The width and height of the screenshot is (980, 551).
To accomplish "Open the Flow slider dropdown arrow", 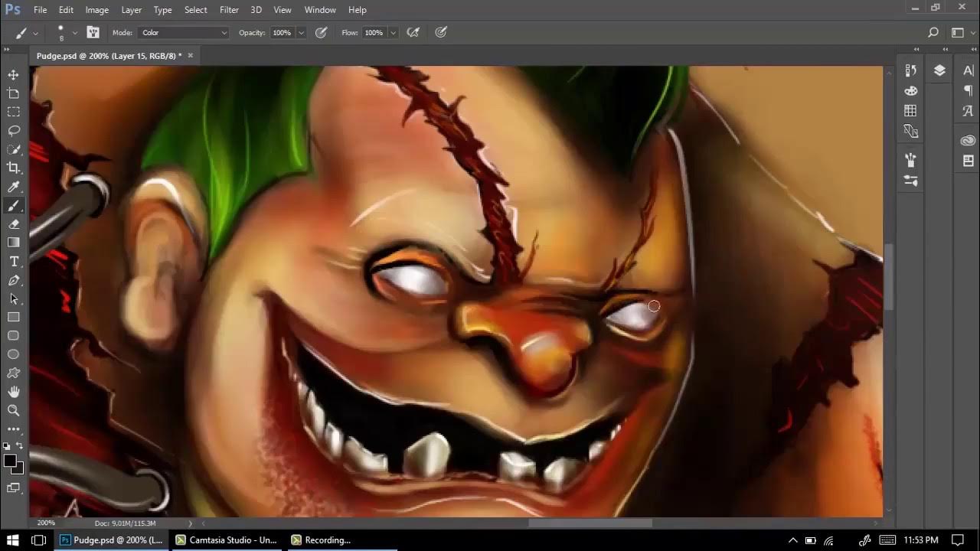I will tap(393, 33).
